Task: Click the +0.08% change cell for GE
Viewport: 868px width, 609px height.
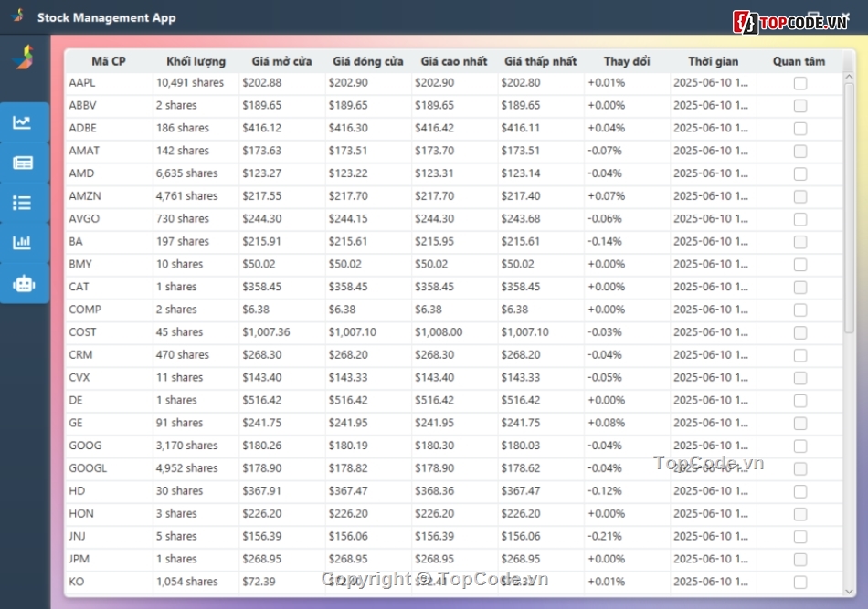Action: click(627, 423)
